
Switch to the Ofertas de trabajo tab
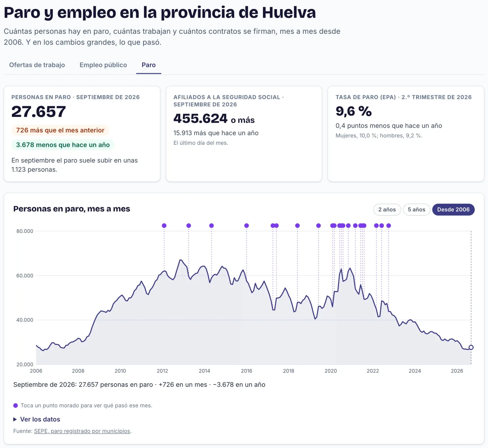pyautogui.click(x=37, y=65)
